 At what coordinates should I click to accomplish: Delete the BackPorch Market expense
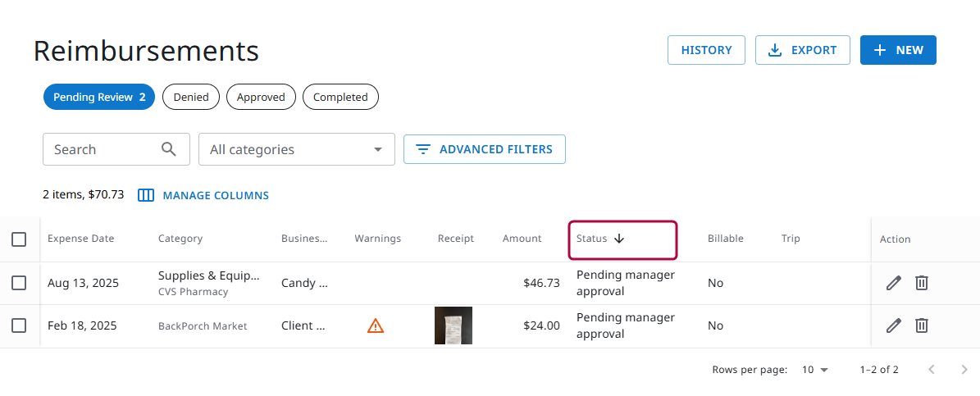922,325
